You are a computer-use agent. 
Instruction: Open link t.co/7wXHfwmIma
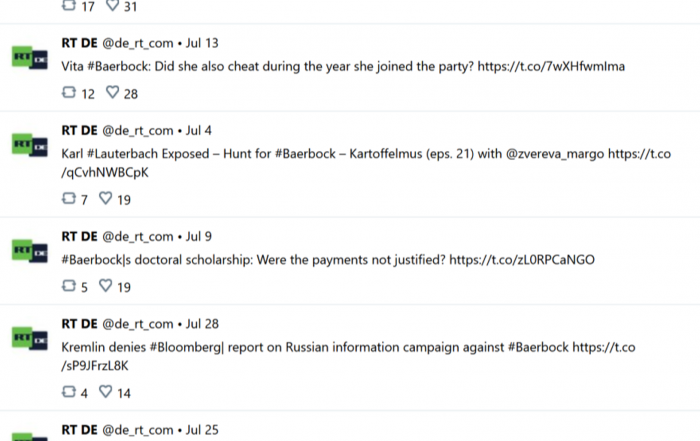point(551,67)
